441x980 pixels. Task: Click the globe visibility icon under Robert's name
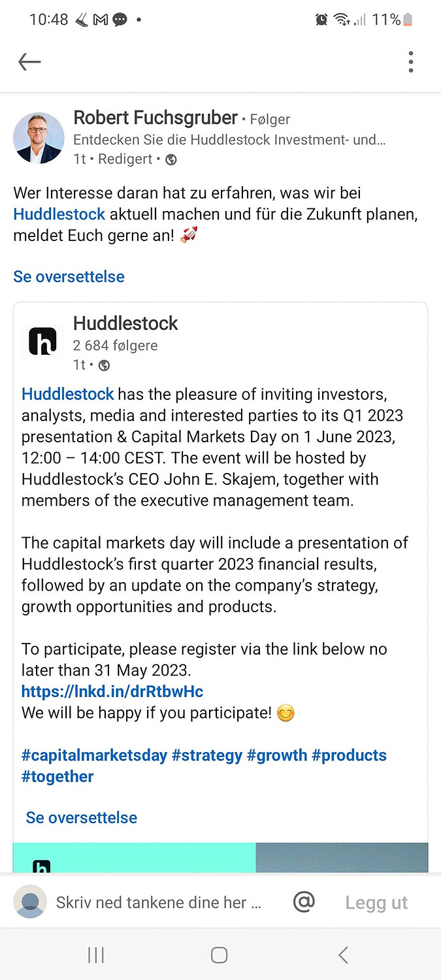tap(171, 159)
